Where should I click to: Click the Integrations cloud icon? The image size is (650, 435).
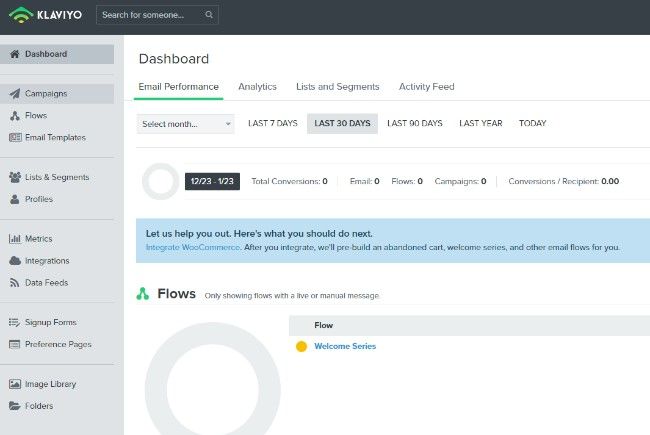click(x=15, y=261)
